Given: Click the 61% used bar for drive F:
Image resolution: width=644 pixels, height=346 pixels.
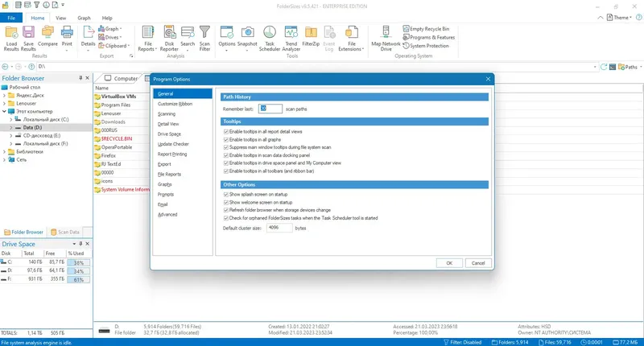Looking at the screenshot, I should click(x=78, y=279).
